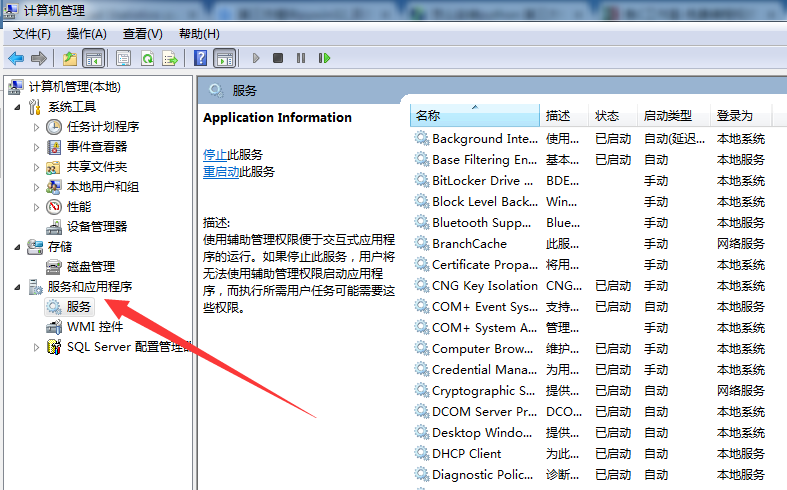Click the 重启动 service link
The image size is (787, 490).
tap(221, 171)
